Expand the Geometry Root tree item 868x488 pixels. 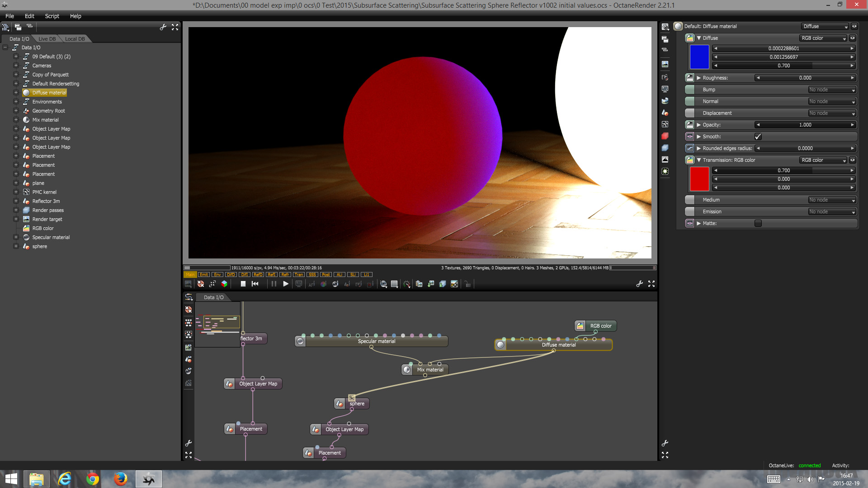pyautogui.click(x=16, y=111)
